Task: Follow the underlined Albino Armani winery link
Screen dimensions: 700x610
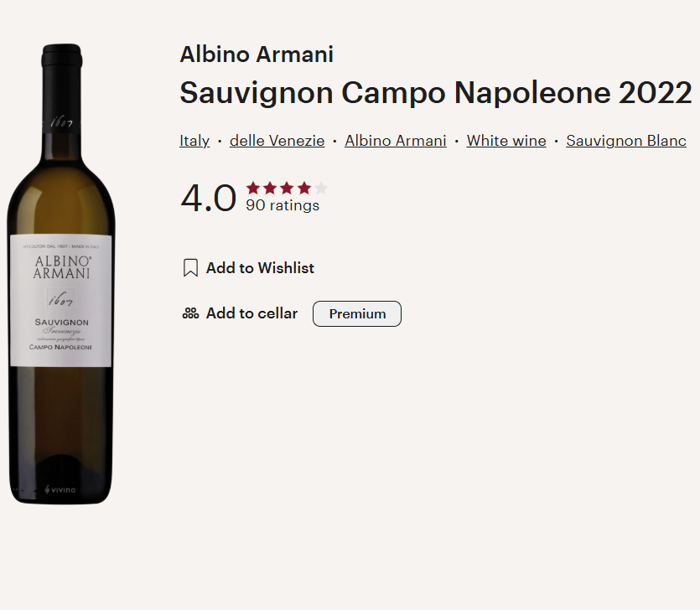Action: pyautogui.click(x=396, y=141)
